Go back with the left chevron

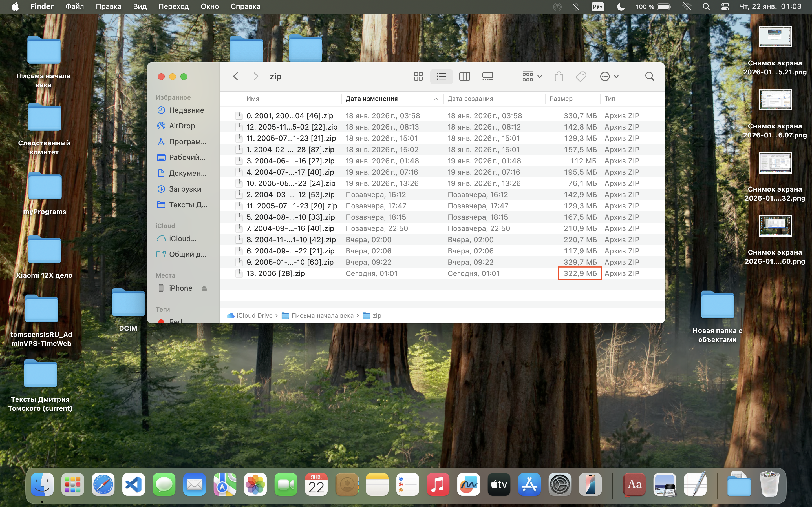tap(235, 76)
